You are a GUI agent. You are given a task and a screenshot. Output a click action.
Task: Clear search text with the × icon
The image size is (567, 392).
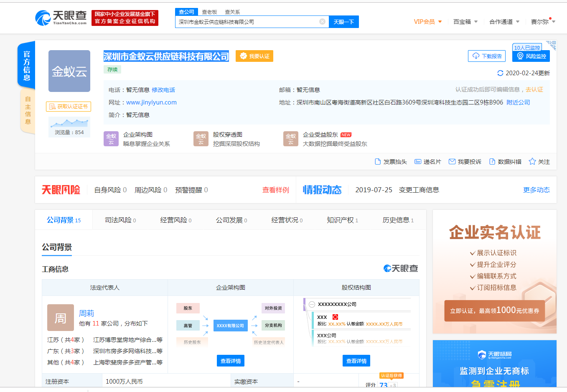point(322,22)
